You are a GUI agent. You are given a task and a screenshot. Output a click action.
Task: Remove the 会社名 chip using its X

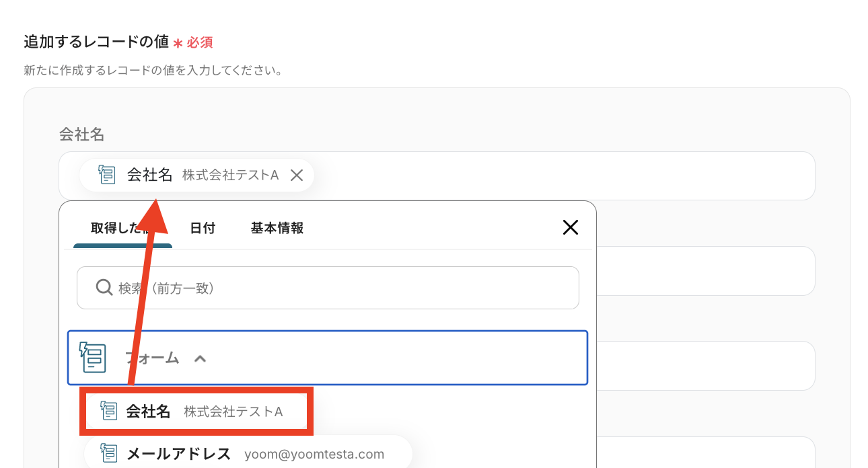(297, 175)
